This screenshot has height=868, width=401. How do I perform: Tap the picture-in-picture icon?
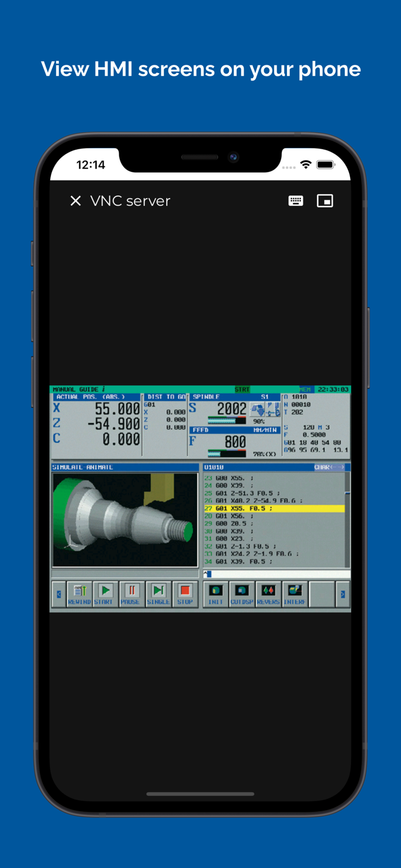pos(325,201)
